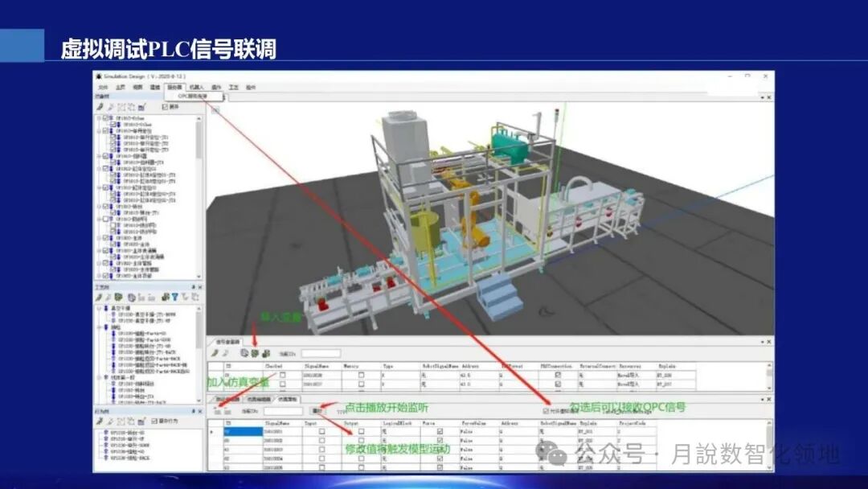Viewport: 868px width, 489px height.
Task: Choose the OPC entry in the open dropdown menu
Action: point(193,96)
